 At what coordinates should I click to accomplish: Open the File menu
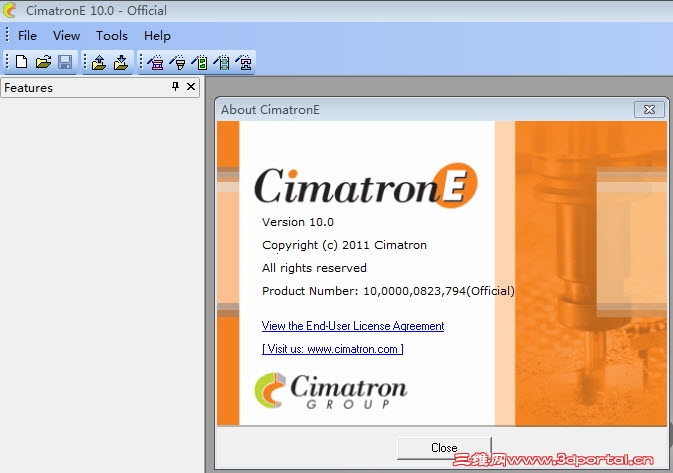[x=27, y=36]
